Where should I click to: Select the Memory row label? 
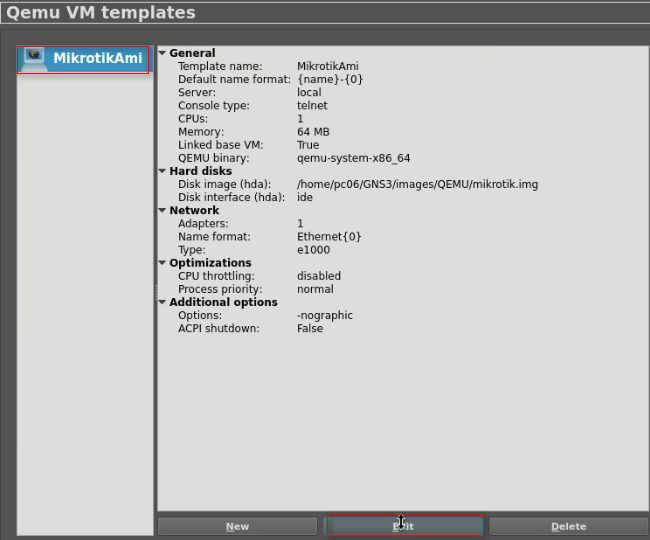pos(201,132)
